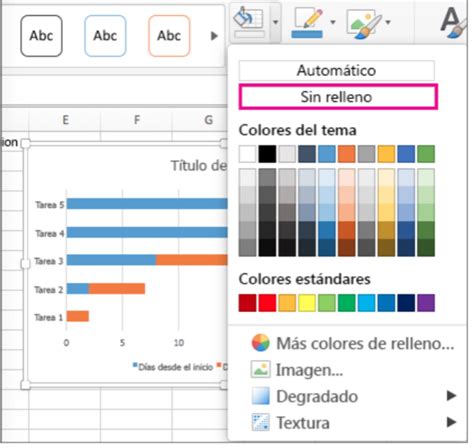
Task: Click the Shape Effects paintbrush icon
Action: click(364, 23)
